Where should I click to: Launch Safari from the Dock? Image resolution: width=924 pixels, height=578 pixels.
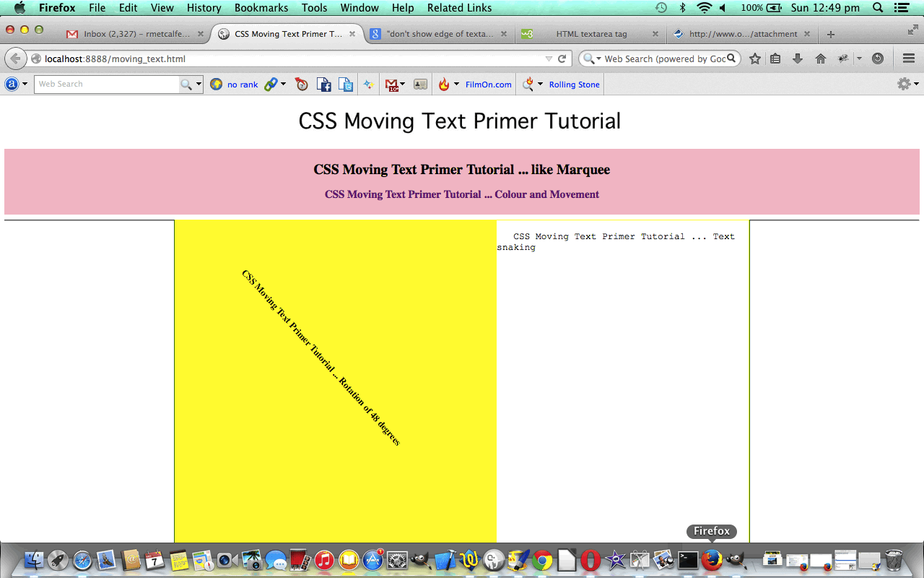(82, 560)
